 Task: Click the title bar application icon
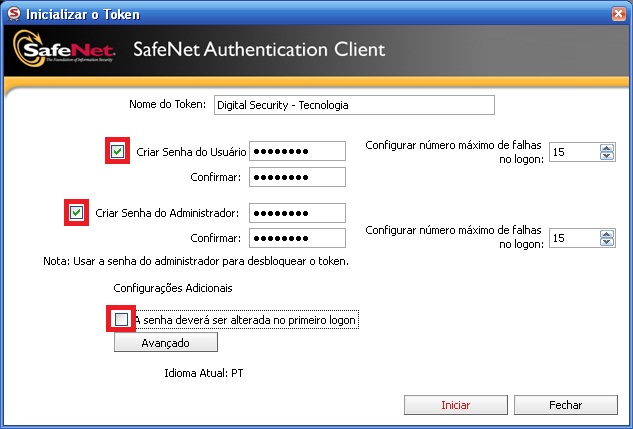pyautogui.click(x=14, y=13)
